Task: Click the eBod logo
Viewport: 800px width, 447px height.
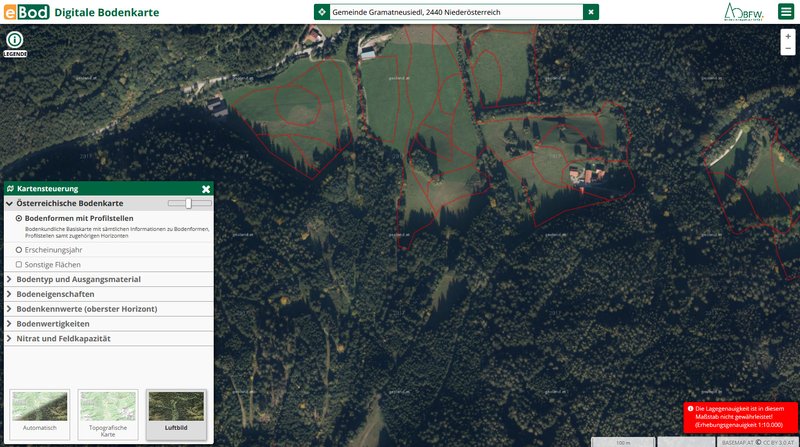Action: [x=24, y=12]
